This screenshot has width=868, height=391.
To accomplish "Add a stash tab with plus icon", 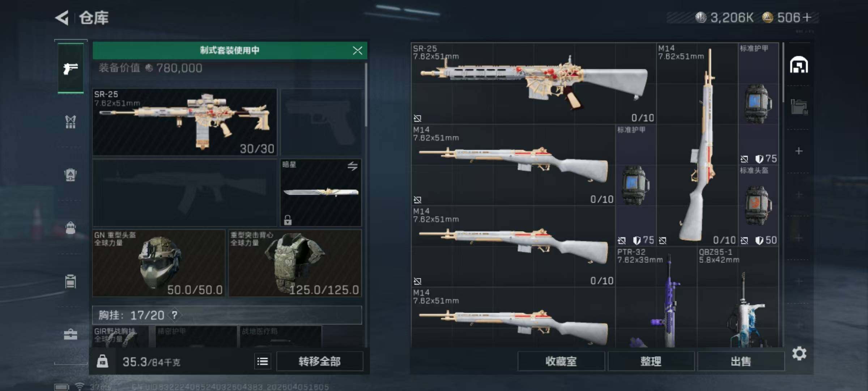I will pyautogui.click(x=799, y=151).
